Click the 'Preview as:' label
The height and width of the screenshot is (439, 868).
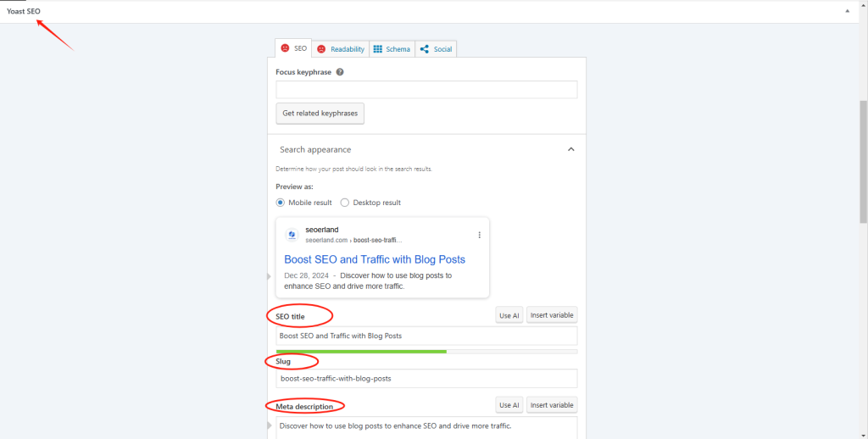click(294, 187)
